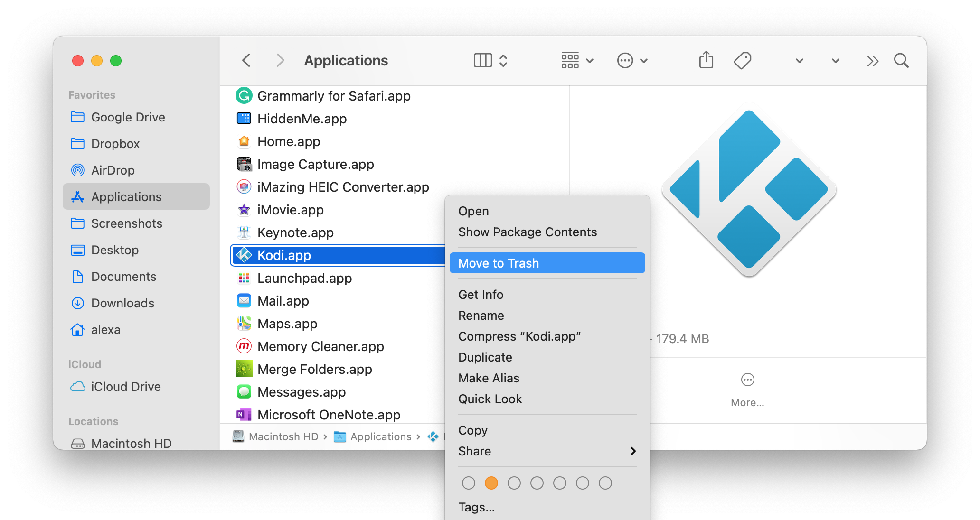
Task: Select Open from the context menu
Action: click(473, 210)
